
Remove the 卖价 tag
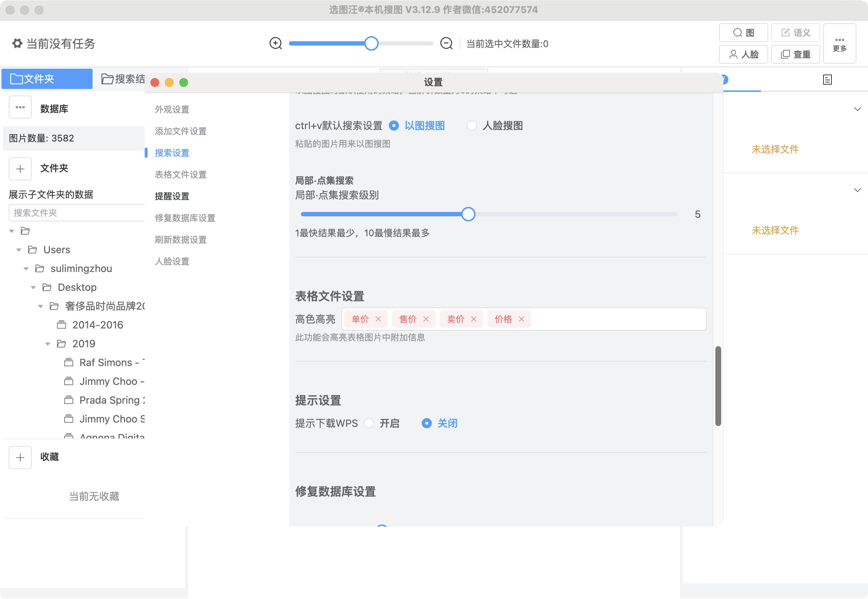pos(474,319)
